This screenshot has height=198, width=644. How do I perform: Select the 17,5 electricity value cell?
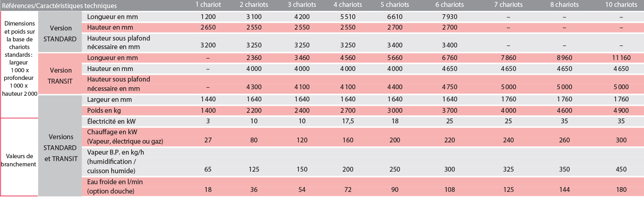348,121
